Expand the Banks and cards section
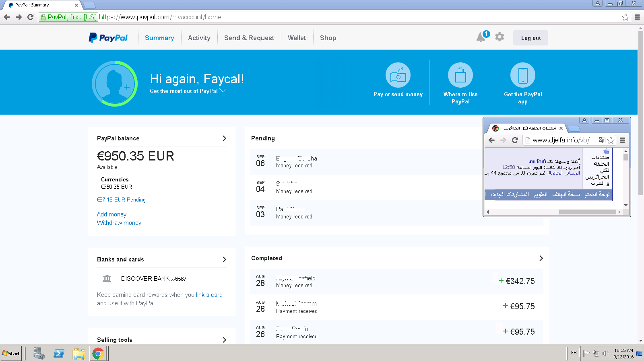The width and height of the screenshot is (644, 362). coord(225,259)
